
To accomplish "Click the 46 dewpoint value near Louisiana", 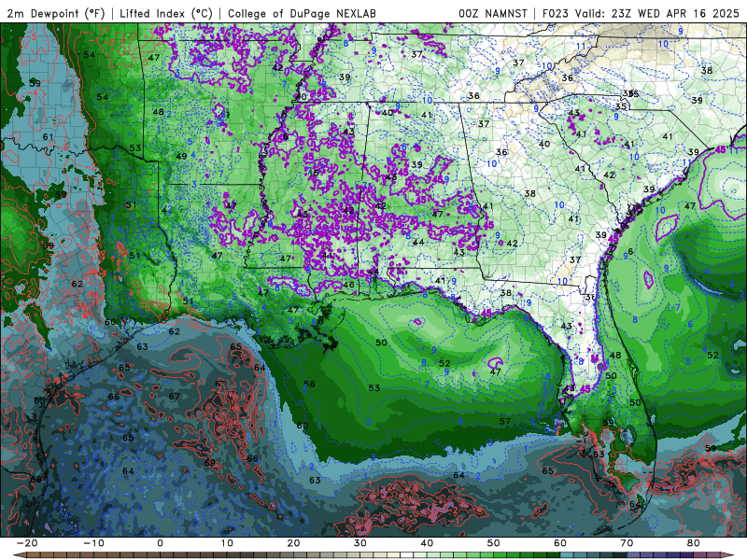I will coord(348,285).
